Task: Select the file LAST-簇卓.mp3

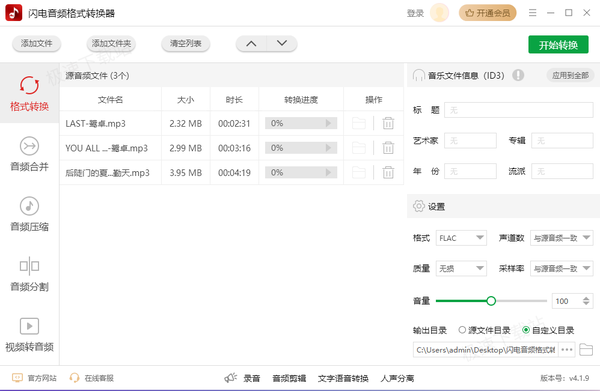Action: tap(95, 124)
